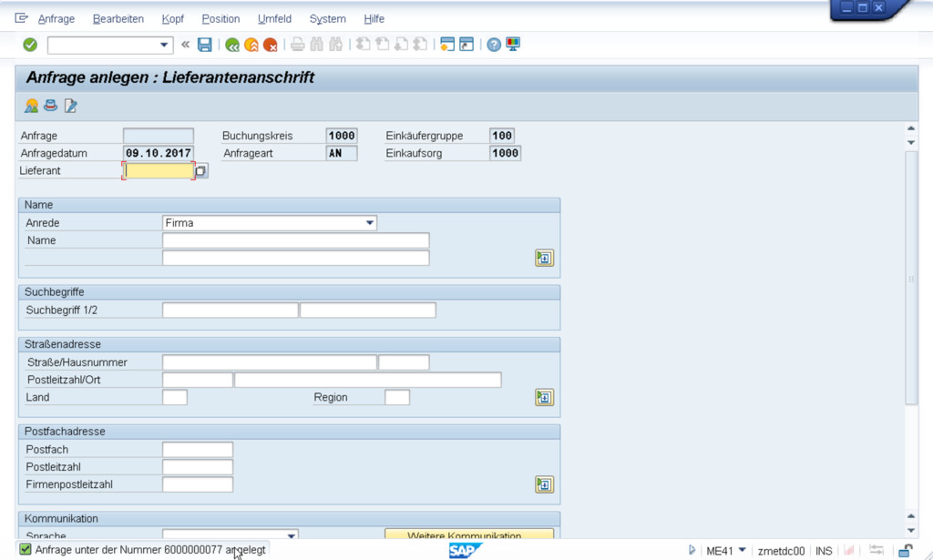Click the Firmenpostleitzahl input field
Screen dimensions: 933x560
[x=198, y=484]
